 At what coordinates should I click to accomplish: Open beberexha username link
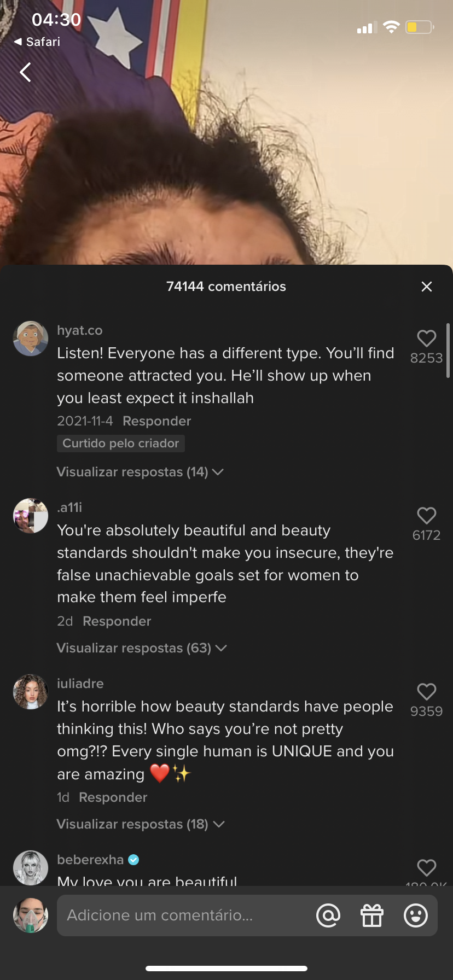point(90,860)
